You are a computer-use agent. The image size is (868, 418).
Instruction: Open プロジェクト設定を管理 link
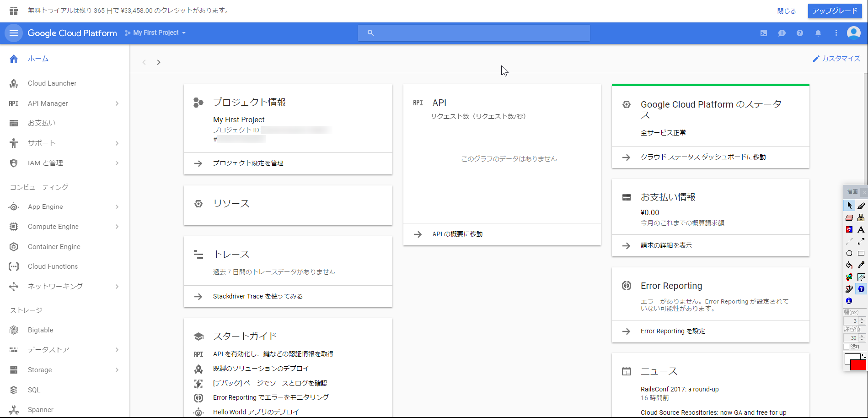[248, 163]
